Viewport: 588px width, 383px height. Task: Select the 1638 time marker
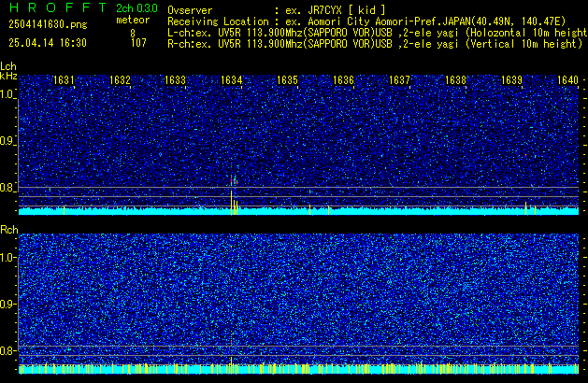pyautogui.click(x=455, y=80)
